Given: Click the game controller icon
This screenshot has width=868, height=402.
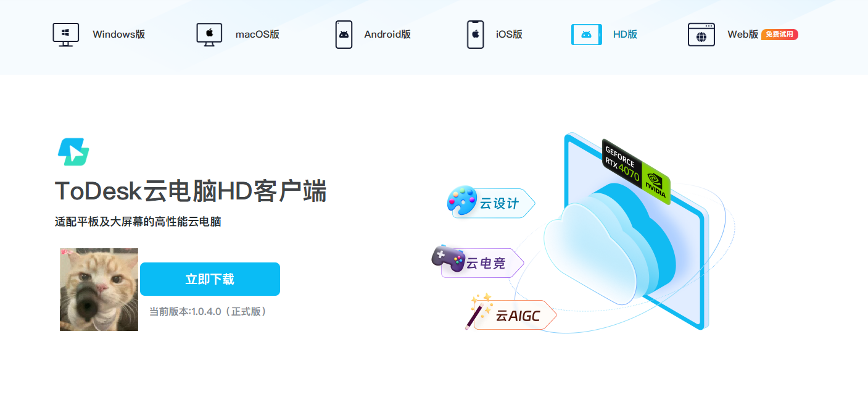Looking at the screenshot, I should (x=448, y=258).
